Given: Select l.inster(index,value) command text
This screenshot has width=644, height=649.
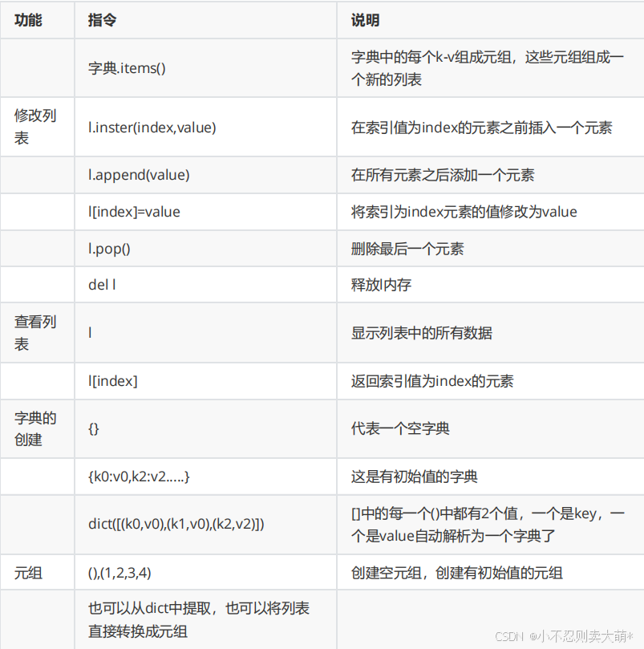Looking at the screenshot, I should pyautogui.click(x=152, y=128).
